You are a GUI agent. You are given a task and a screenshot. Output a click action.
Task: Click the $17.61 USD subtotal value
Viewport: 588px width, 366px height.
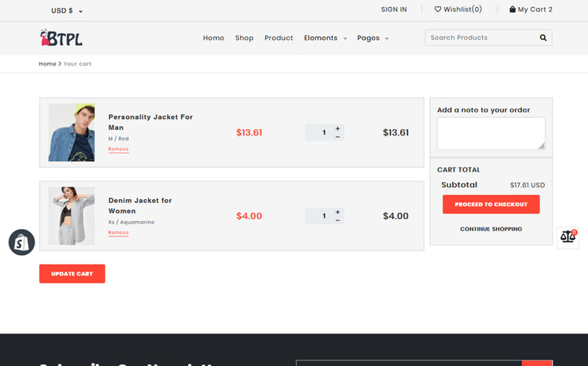[x=527, y=185]
